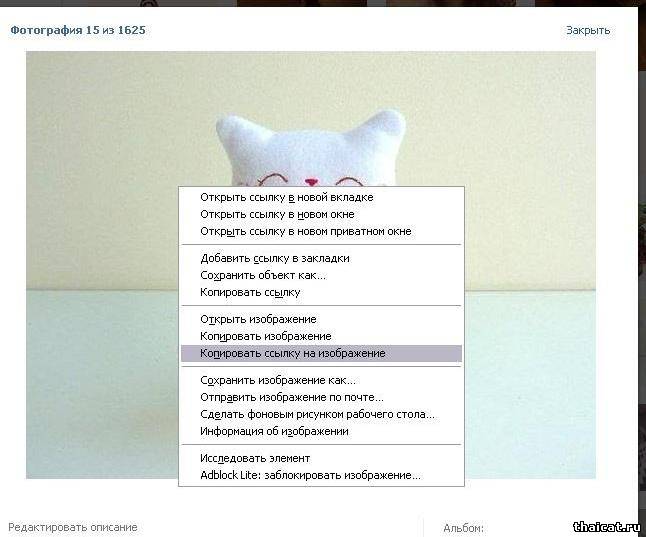Open 'Информация об изображении' entry
Screen dimensions: 646x537
(321, 431)
